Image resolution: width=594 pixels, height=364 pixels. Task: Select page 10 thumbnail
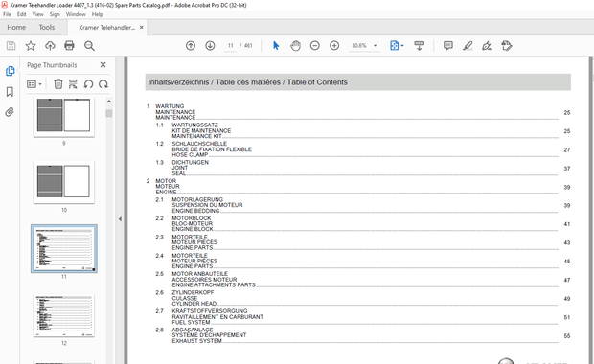[63, 182]
